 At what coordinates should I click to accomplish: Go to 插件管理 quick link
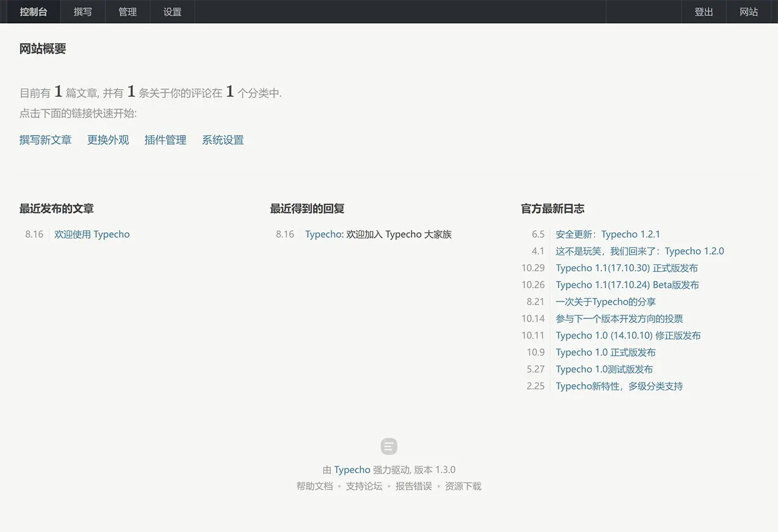click(x=165, y=140)
